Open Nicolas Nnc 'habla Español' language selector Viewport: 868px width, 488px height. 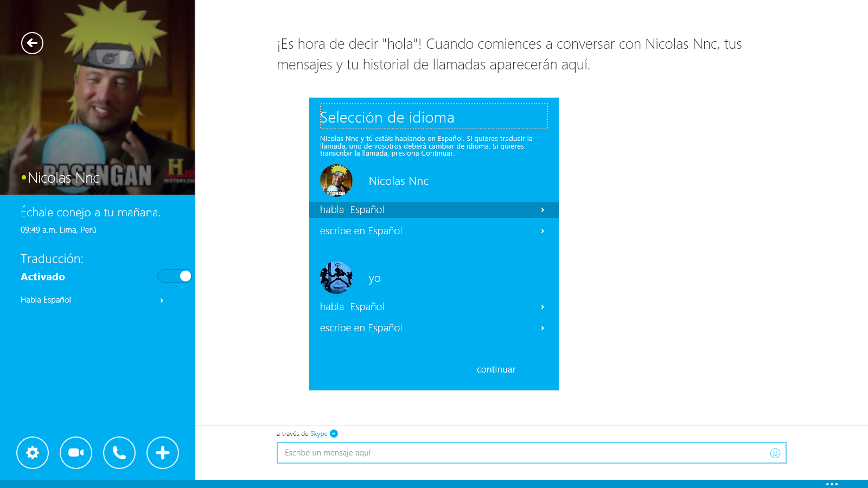(x=434, y=210)
